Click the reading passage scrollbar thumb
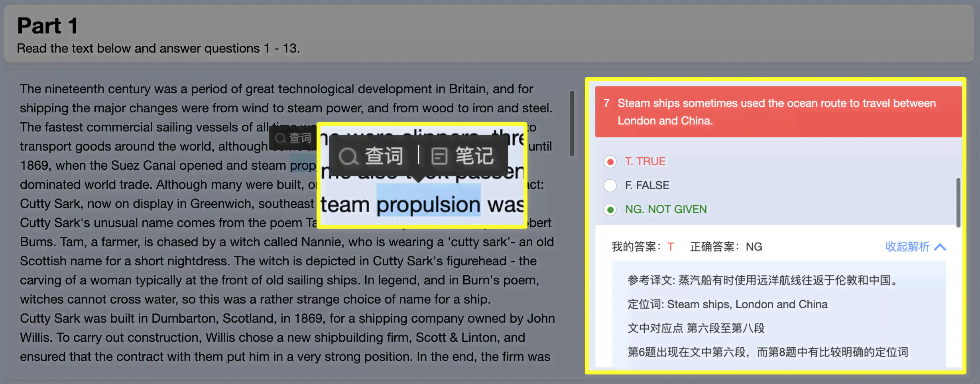This screenshot has height=384, width=980. coord(572,124)
